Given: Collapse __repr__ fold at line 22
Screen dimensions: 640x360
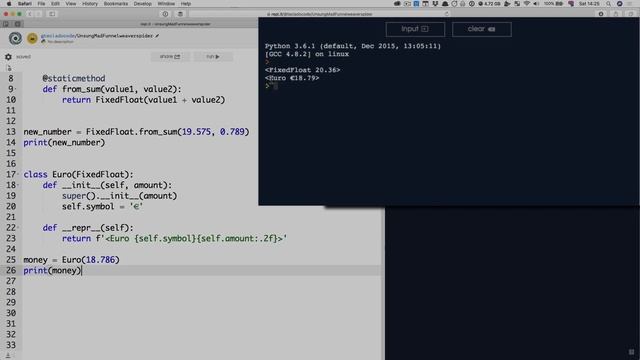Looking at the screenshot, I should (x=18, y=228).
